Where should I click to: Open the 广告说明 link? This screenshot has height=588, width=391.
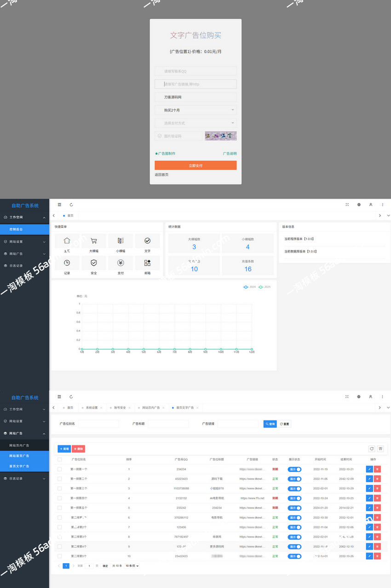pos(230,154)
